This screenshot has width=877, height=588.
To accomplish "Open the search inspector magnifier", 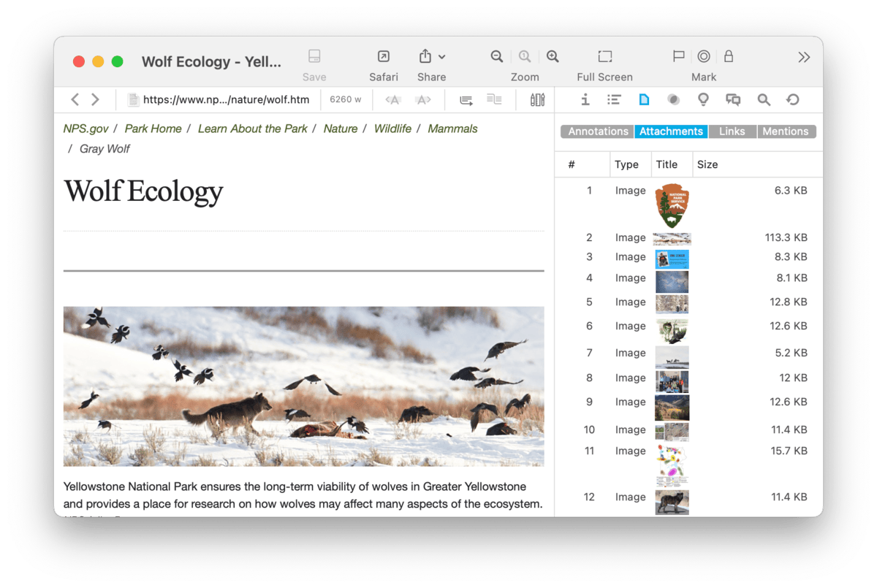I will pyautogui.click(x=764, y=100).
